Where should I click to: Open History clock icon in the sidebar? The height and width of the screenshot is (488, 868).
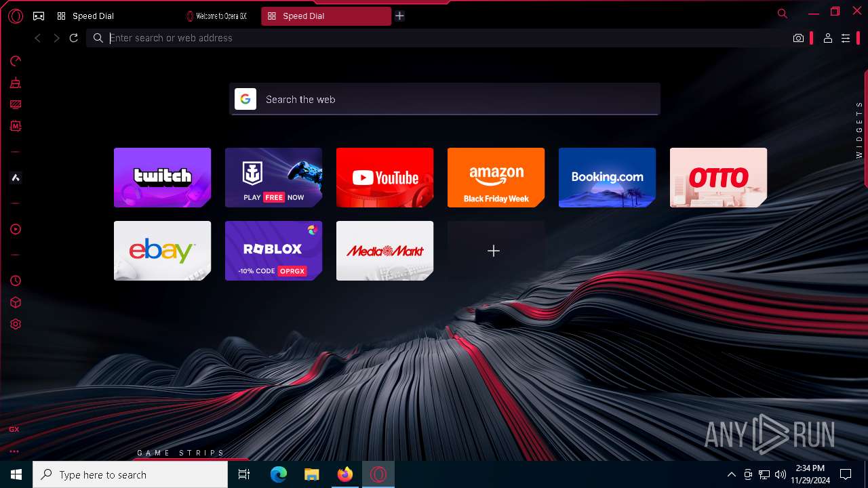tap(15, 281)
